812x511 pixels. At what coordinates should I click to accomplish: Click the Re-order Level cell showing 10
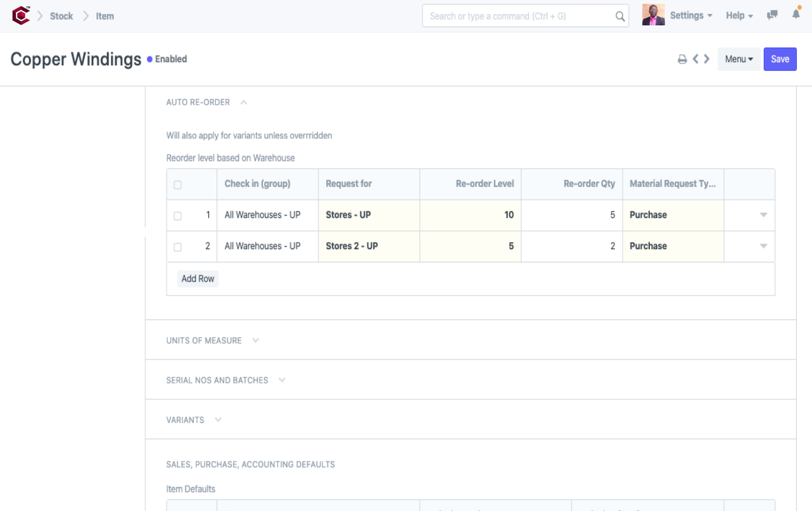point(470,215)
